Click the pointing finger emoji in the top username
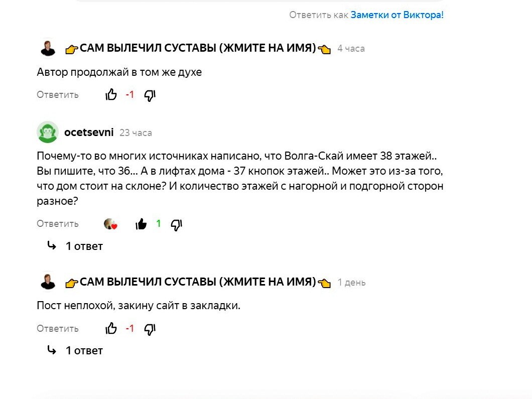 [73, 48]
